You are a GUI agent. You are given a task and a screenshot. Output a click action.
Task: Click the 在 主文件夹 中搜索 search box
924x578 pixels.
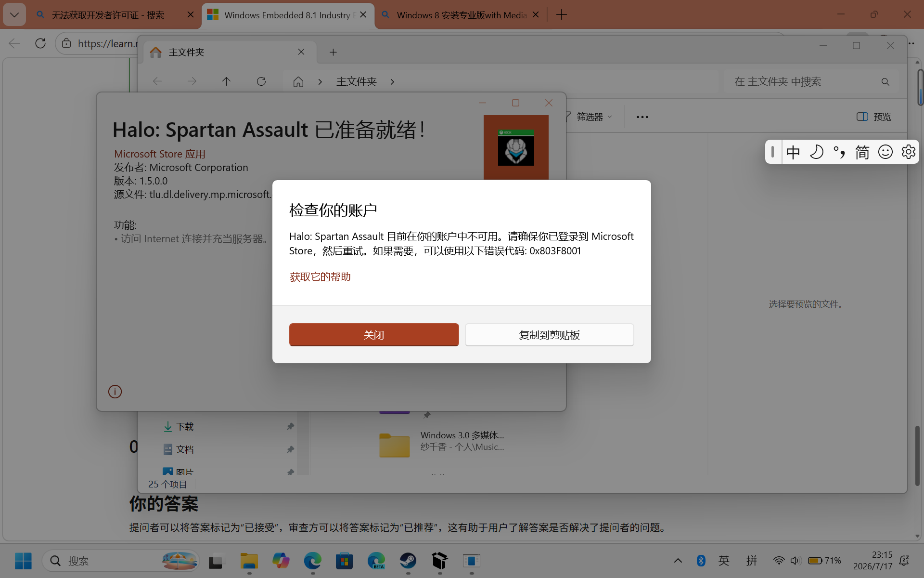811,82
